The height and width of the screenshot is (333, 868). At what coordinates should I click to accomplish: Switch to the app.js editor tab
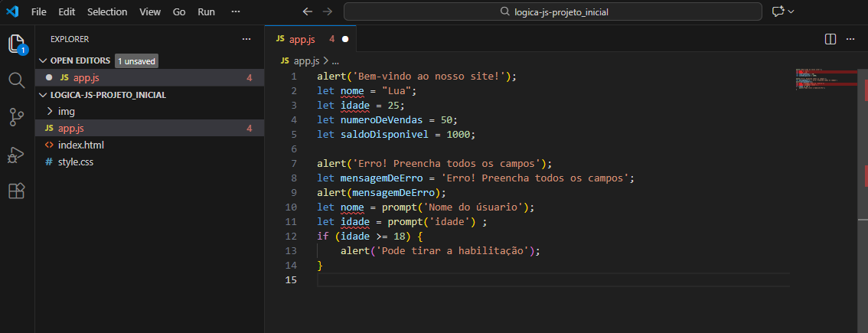coord(302,38)
